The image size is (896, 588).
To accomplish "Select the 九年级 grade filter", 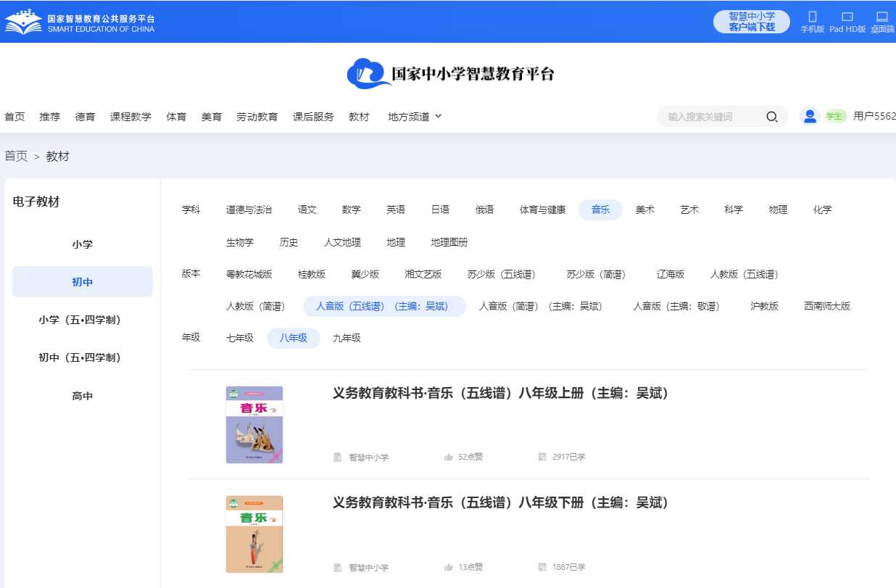I will (347, 339).
